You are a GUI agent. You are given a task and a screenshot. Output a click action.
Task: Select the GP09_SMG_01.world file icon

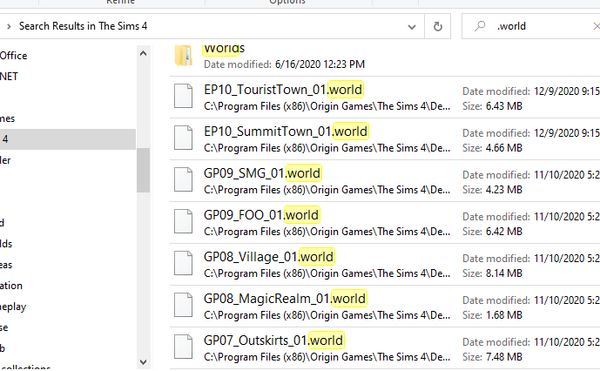point(183,179)
